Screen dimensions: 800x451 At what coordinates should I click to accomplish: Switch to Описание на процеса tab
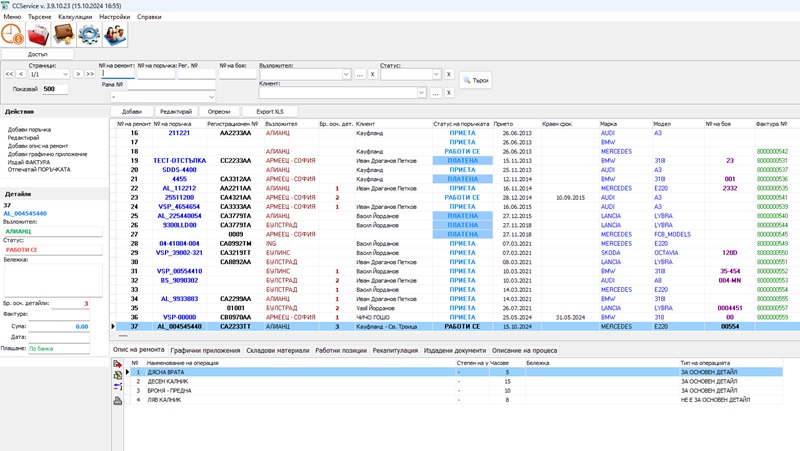524,350
